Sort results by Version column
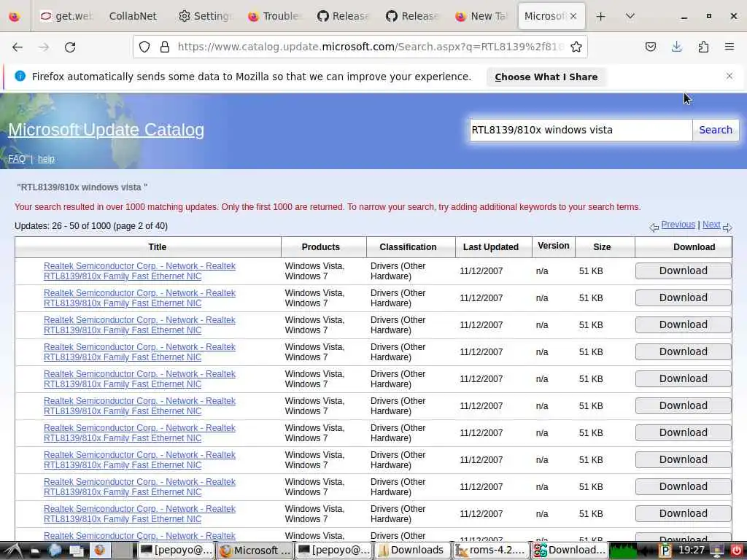The width and height of the screenshot is (747, 560). click(553, 246)
